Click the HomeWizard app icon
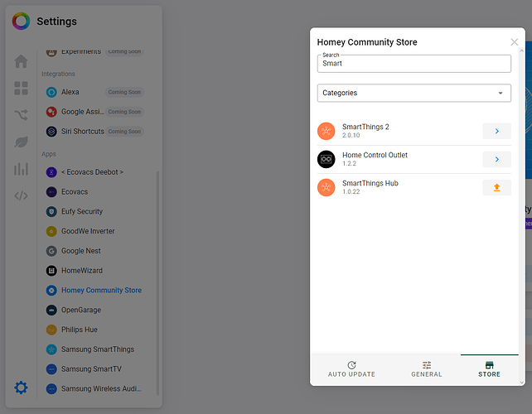The width and height of the screenshot is (532, 414). 51,271
